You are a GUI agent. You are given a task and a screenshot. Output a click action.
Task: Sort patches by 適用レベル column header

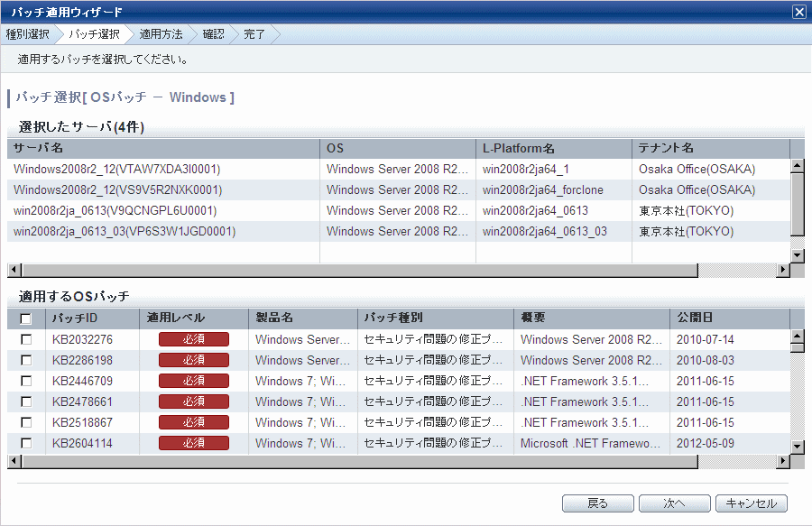coord(194,318)
